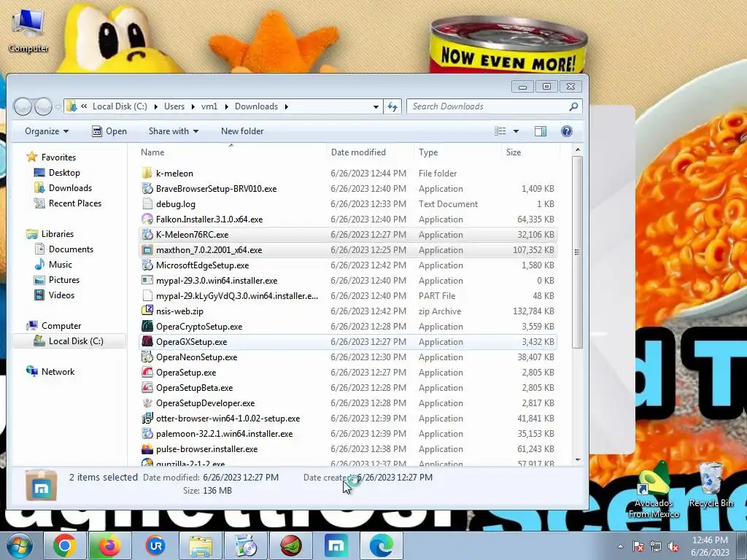747x560 pixels.
Task: Click the otter-browser-win64 setup icon
Action: point(147,418)
